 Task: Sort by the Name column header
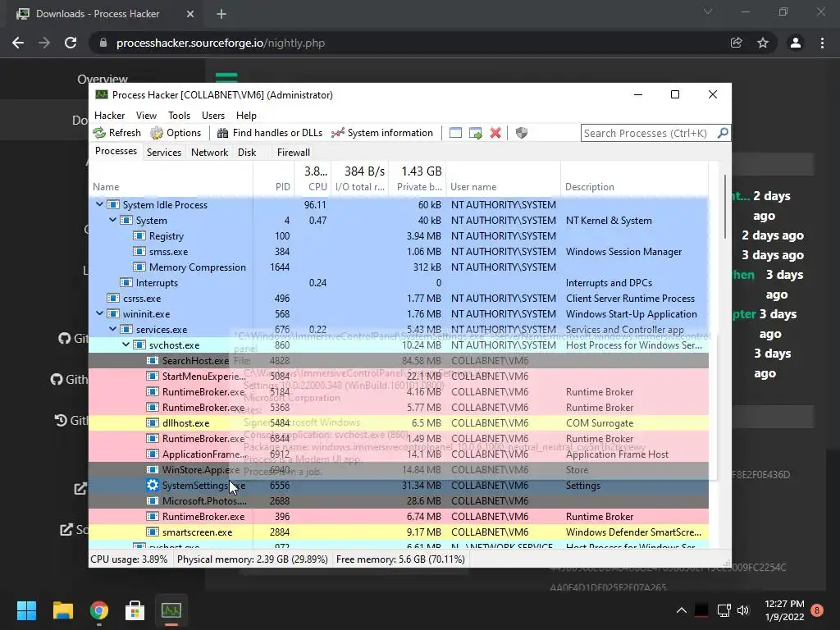[x=171, y=187]
